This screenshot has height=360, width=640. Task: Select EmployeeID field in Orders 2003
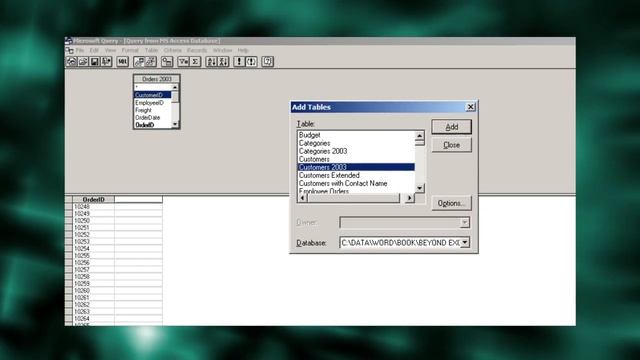point(152,102)
